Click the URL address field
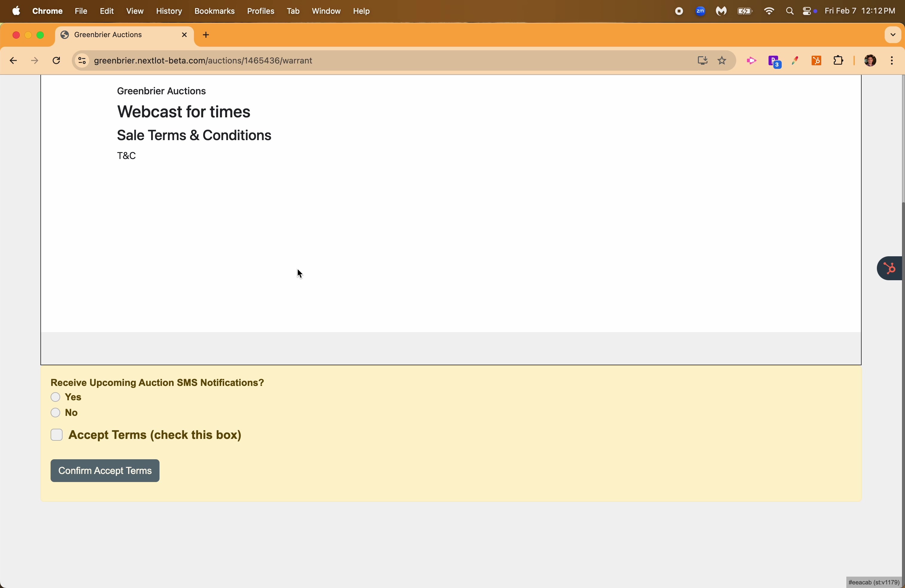The image size is (905, 588). pos(380,61)
